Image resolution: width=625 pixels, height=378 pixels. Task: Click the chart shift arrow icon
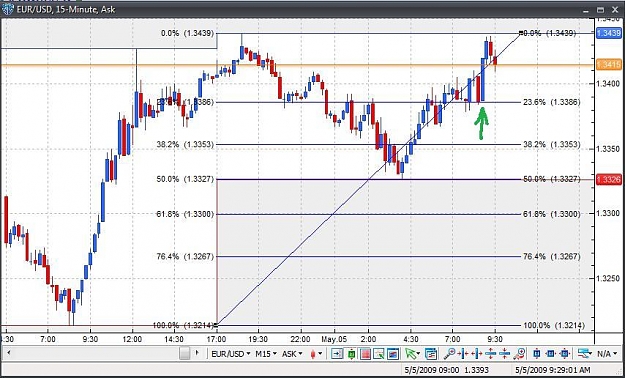(x=337, y=354)
